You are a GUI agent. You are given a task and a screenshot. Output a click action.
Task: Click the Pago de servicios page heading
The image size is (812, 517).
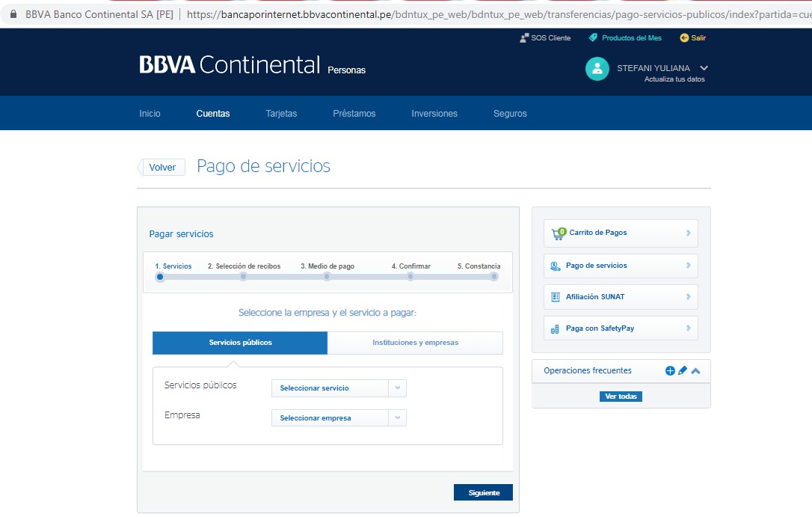[x=264, y=166]
